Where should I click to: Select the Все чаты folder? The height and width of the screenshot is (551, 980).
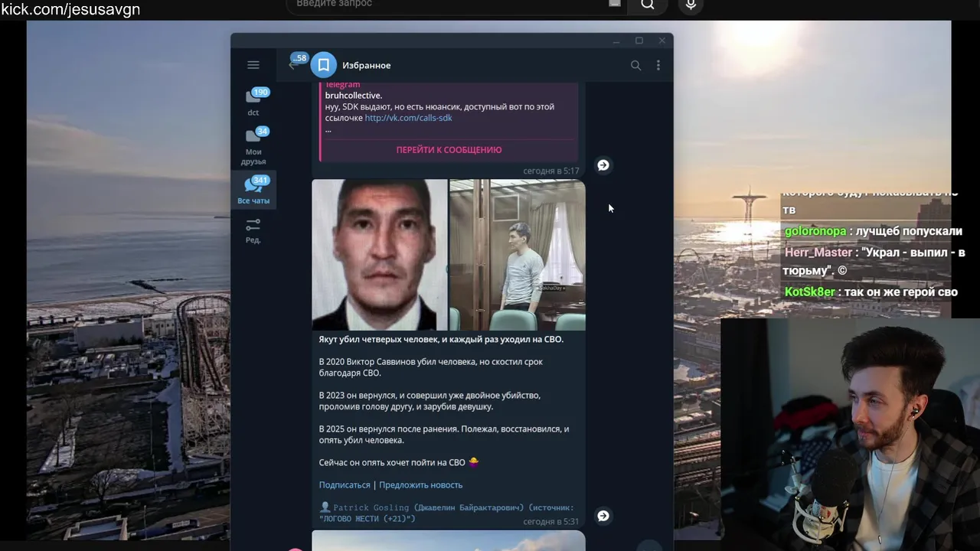click(253, 190)
